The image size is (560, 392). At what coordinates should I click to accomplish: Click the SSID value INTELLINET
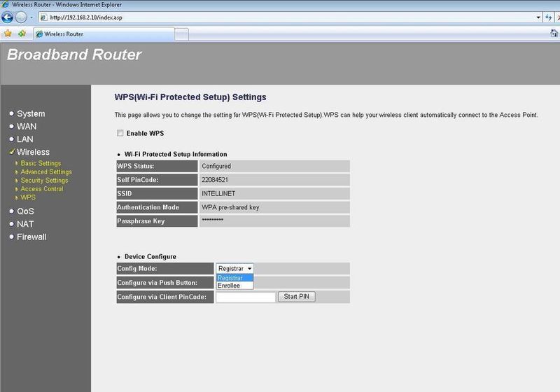218,193
